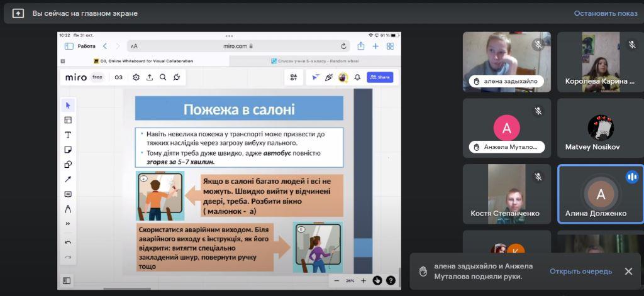The width and height of the screenshot is (644, 296).
Task: Select the cursor tool in Miro toolbar
Action: click(68, 106)
